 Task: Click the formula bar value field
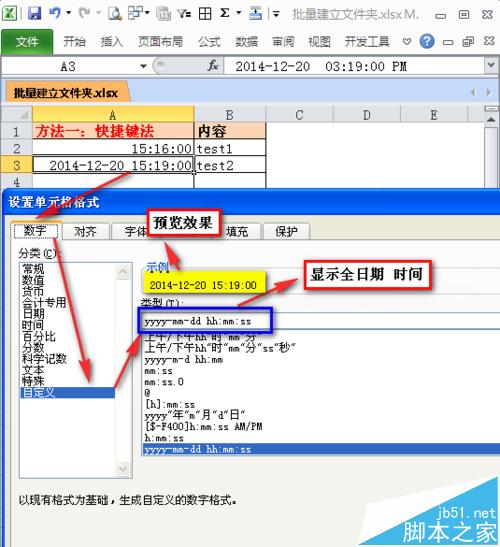[354, 66]
